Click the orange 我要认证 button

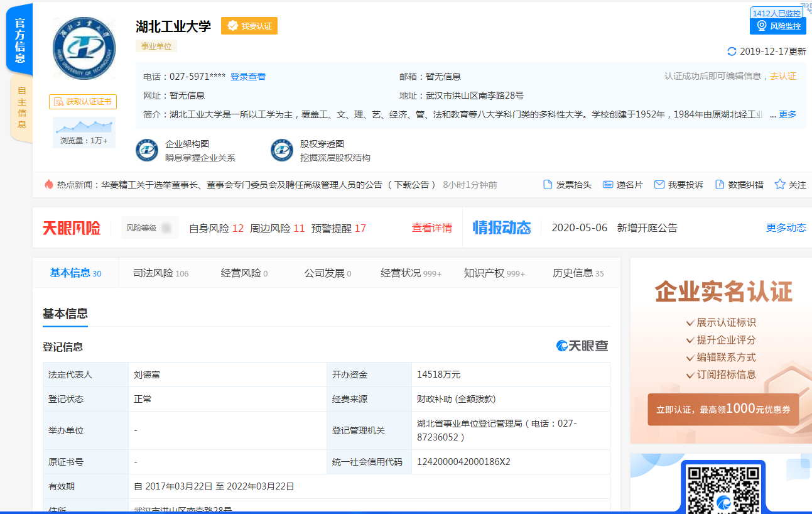point(249,26)
